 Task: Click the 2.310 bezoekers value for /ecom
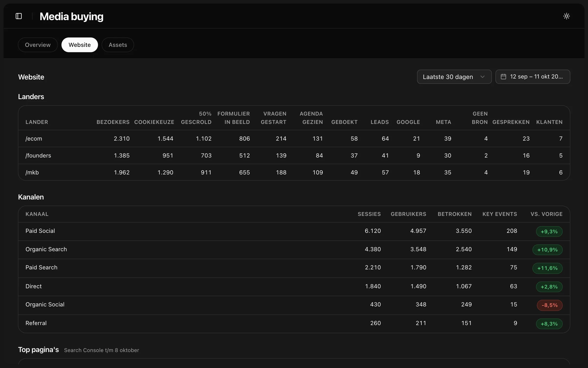(122, 139)
